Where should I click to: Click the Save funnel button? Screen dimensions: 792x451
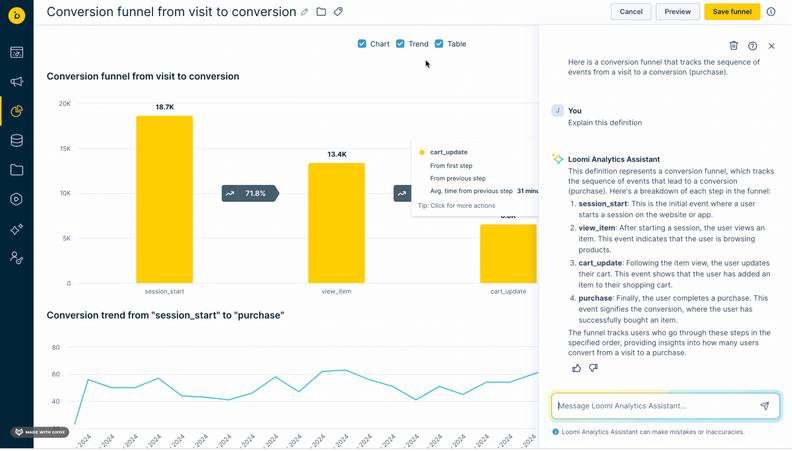732,12
